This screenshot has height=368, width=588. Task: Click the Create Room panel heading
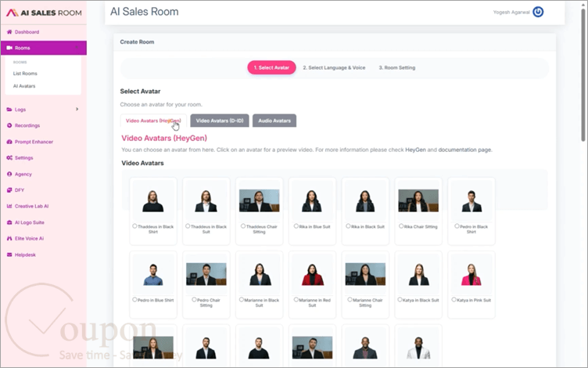point(137,42)
